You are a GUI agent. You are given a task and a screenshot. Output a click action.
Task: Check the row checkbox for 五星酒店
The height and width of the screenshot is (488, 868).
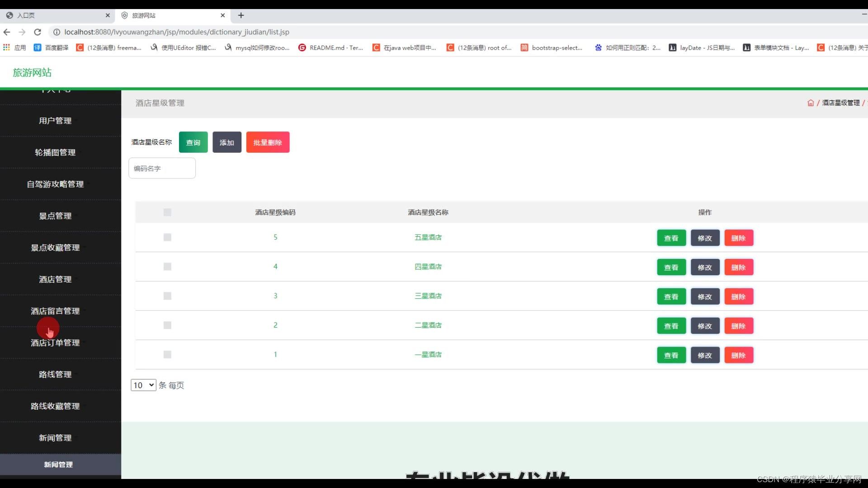167,237
